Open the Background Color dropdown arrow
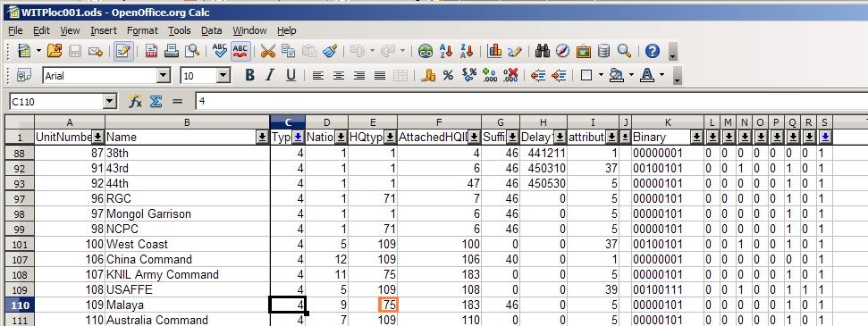 click(631, 75)
